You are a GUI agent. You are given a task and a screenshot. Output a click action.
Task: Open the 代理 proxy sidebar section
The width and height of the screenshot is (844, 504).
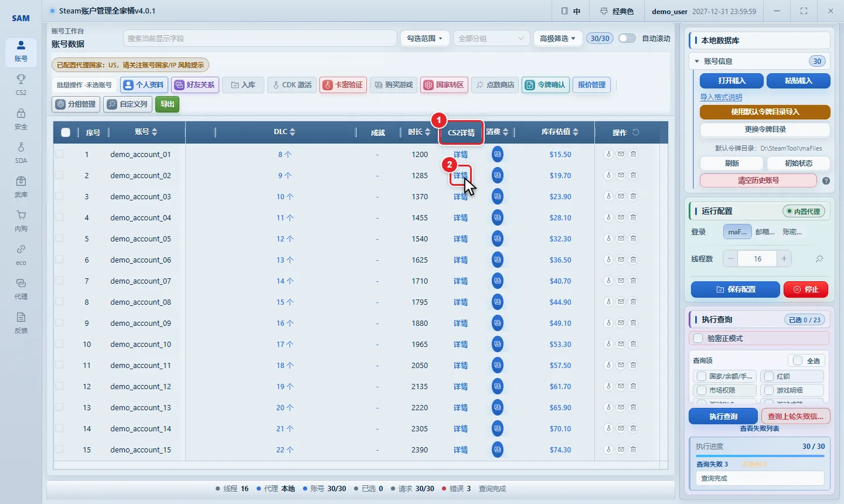(x=21, y=288)
